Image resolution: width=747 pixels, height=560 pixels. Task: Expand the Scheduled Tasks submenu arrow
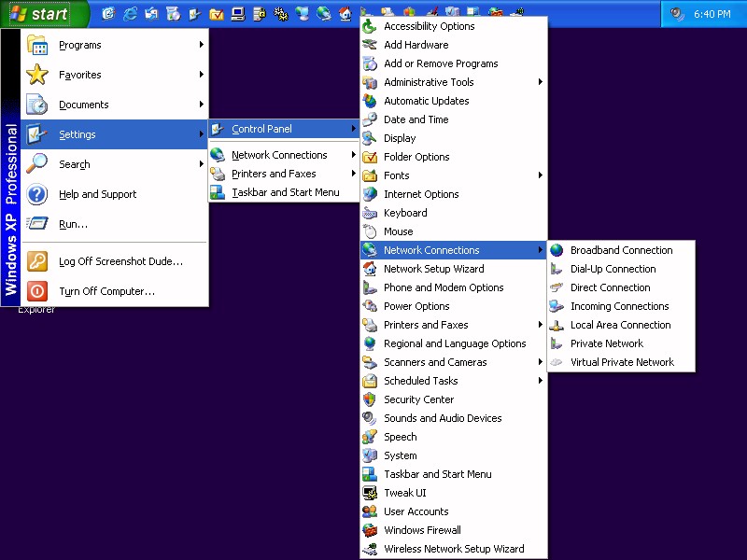coord(541,381)
